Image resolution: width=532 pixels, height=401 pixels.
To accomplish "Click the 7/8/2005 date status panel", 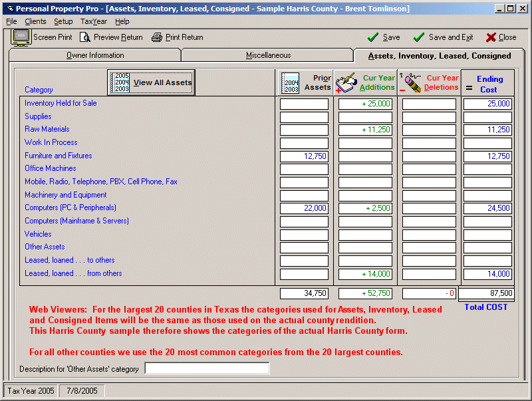I will coord(82,391).
